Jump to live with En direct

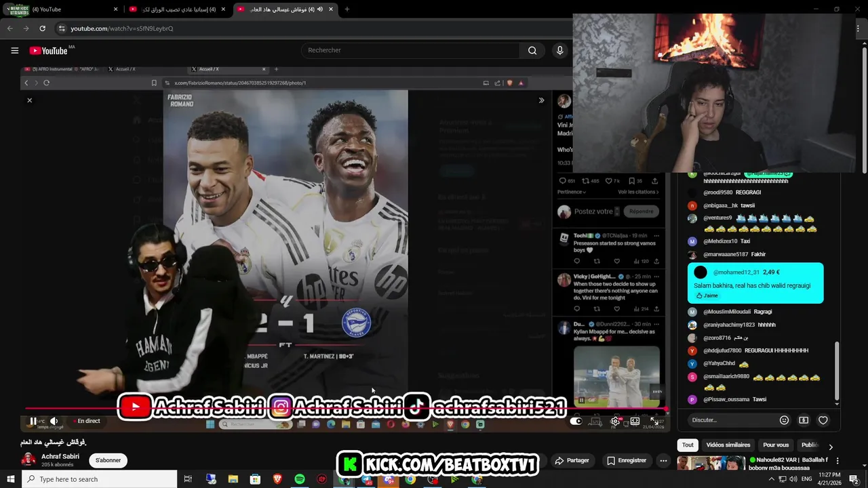pos(86,421)
